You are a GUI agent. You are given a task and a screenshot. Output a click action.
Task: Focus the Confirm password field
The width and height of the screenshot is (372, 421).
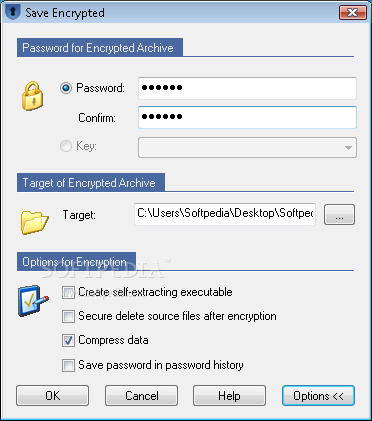(x=247, y=117)
